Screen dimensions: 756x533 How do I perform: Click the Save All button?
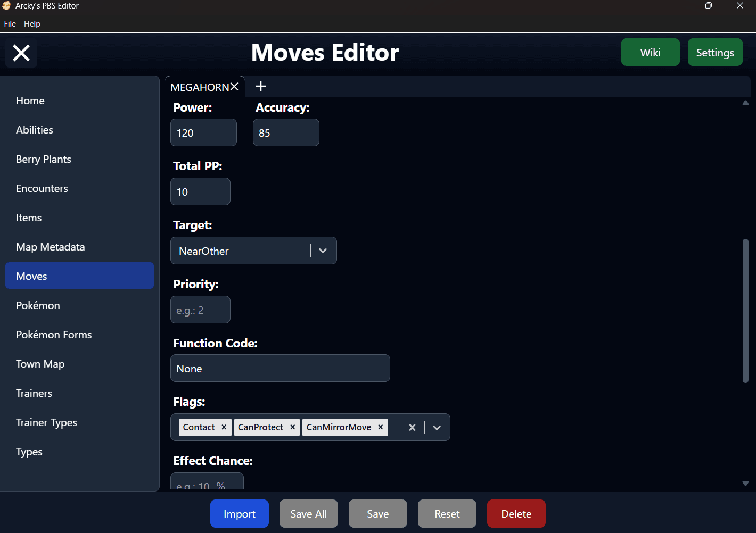[x=309, y=514]
